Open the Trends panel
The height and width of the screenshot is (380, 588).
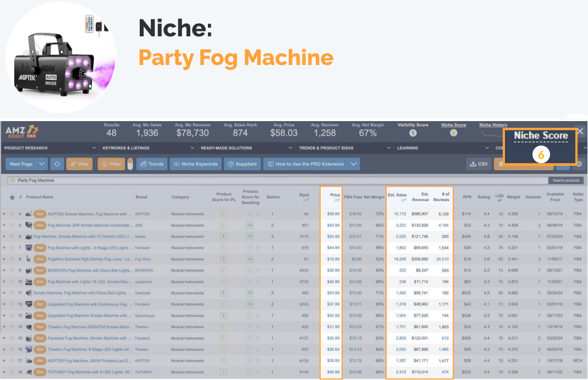point(151,164)
